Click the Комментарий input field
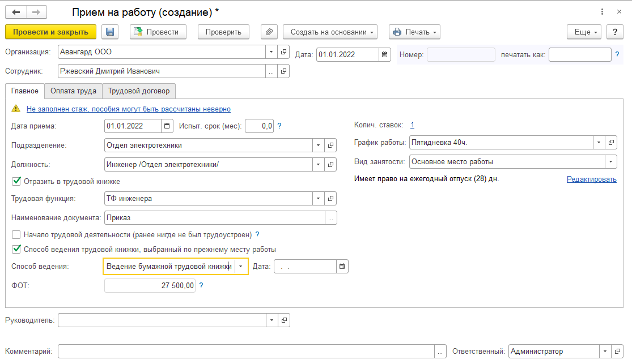This screenshot has width=632, height=364. tap(246, 352)
